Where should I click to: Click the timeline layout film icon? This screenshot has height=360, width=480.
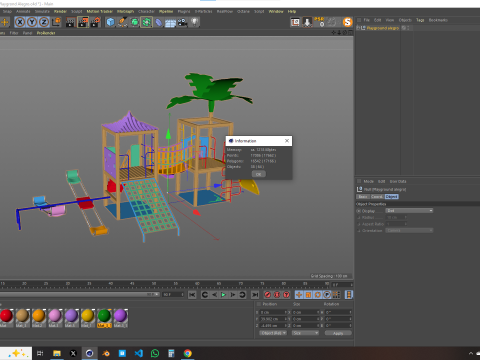(x=349, y=295)
